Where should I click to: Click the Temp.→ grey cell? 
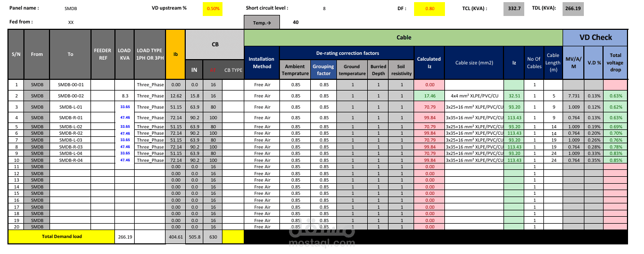point(261,23)
